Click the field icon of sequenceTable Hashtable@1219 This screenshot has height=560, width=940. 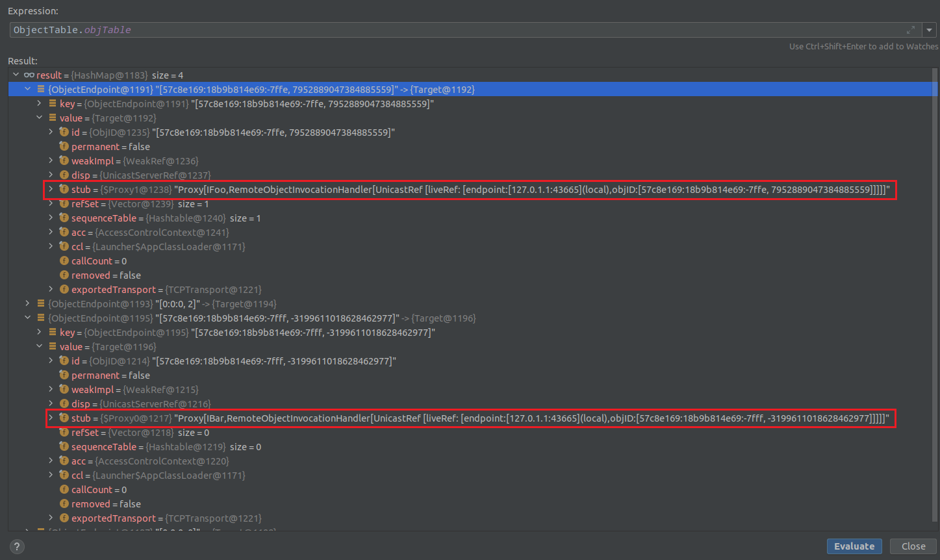pos(64,447)
